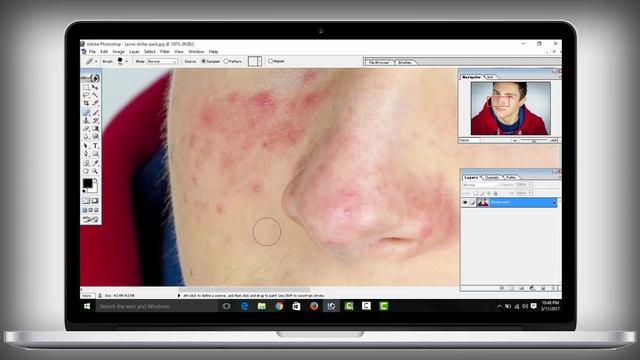Open Windows Start menu

pyautogui.click(x=87, y=306)
